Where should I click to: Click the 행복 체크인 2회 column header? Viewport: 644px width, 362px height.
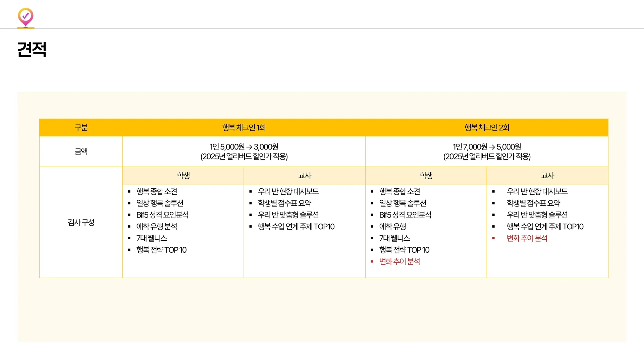tap(487, 128)
